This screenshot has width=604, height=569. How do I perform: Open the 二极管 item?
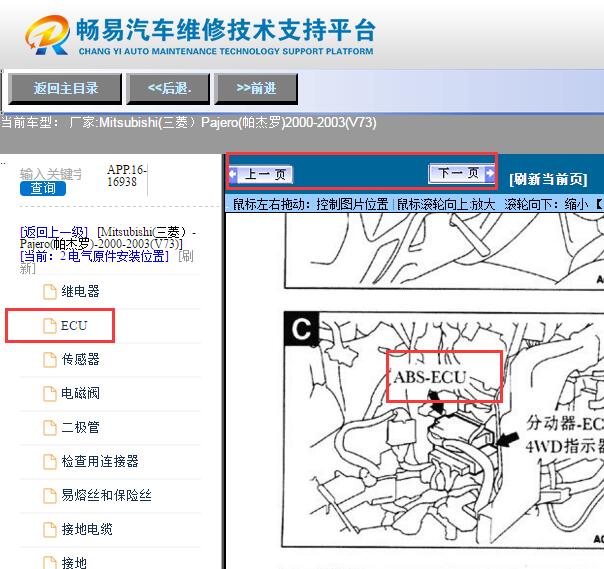tap(80, 427)
